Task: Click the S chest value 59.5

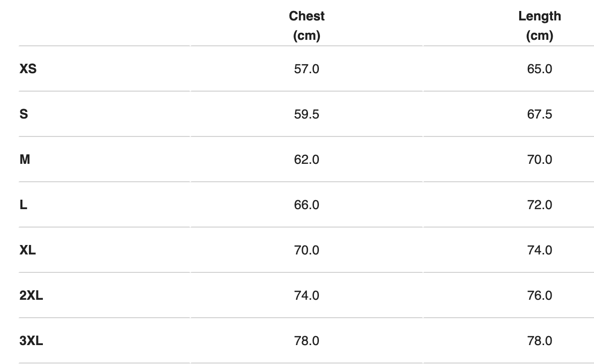Action: [x=306, y=114]
